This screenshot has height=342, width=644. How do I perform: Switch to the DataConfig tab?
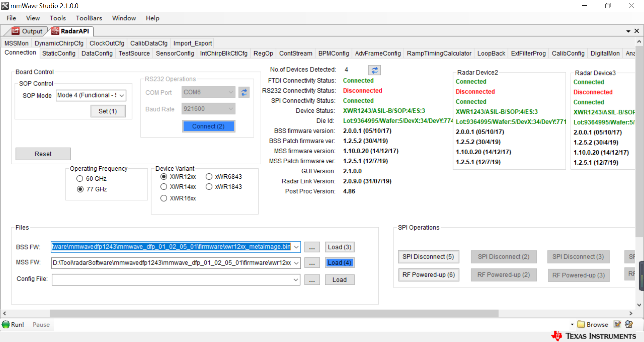click(97, 53)
